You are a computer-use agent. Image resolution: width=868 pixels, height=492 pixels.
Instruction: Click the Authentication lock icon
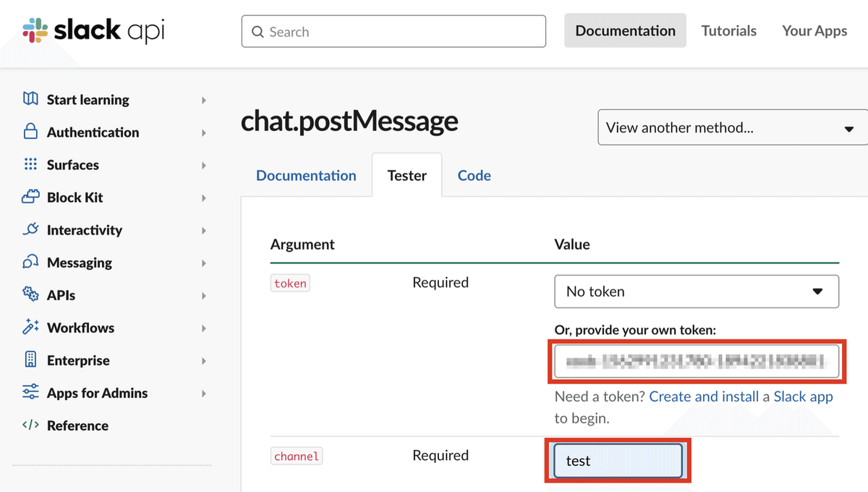pos(30,132)
